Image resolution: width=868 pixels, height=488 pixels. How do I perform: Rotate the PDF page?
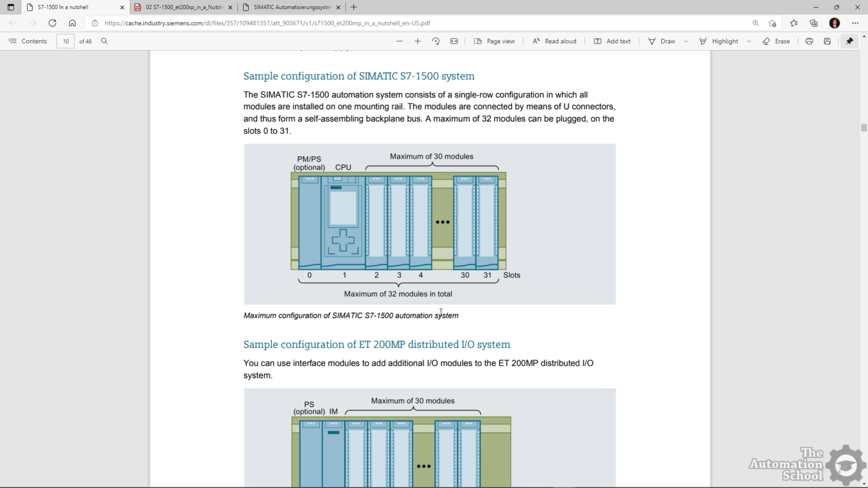click(435, 41)
